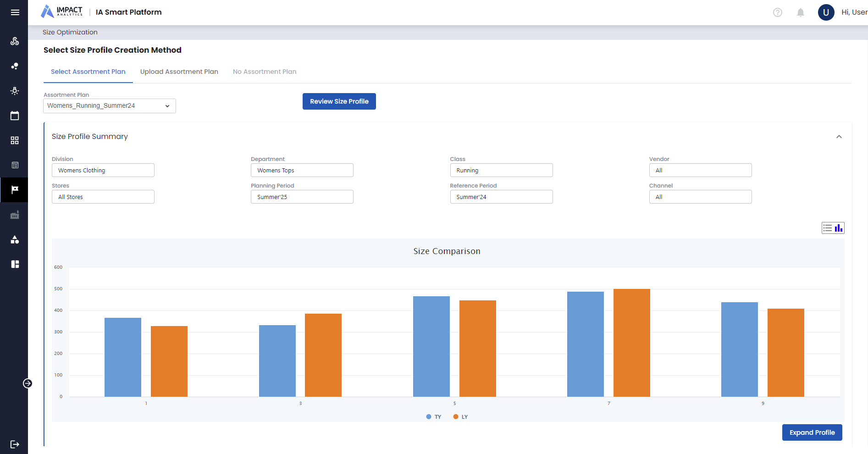Image resolution: width=868 pixels, height=454 pixels.
Task: Click the LY bar for size 7
Action: click(632, 343)
